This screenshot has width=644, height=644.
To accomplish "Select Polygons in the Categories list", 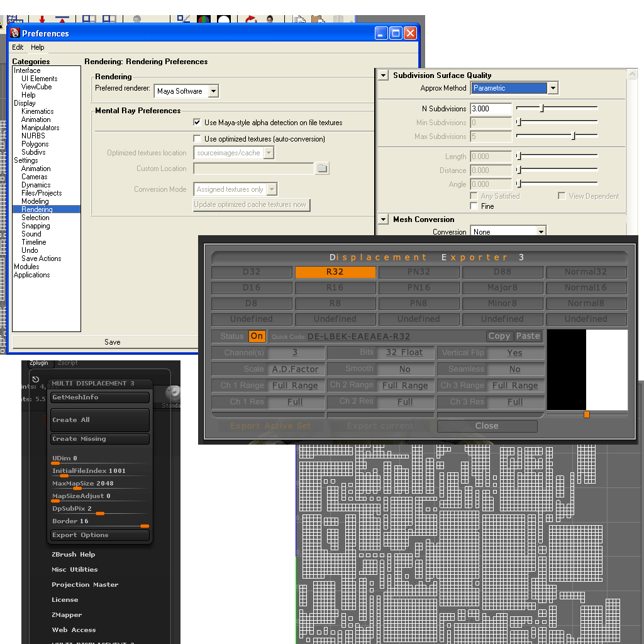I will pyautogui.click(x=35, y=144).
